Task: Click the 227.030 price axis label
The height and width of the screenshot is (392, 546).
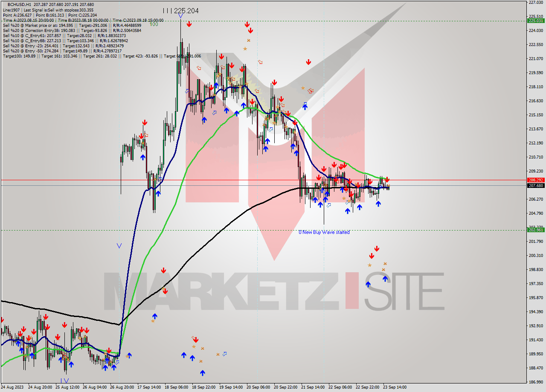Action: pos(536,3)
